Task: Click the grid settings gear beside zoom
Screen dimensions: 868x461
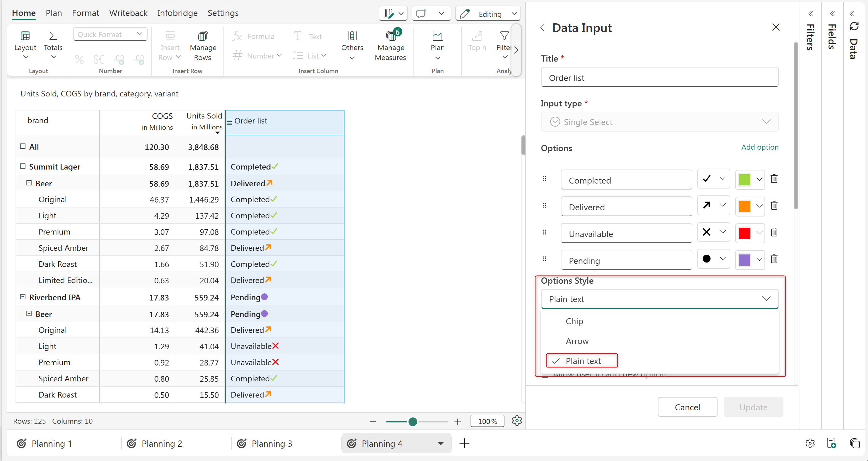Action: [x=517, y=421]
